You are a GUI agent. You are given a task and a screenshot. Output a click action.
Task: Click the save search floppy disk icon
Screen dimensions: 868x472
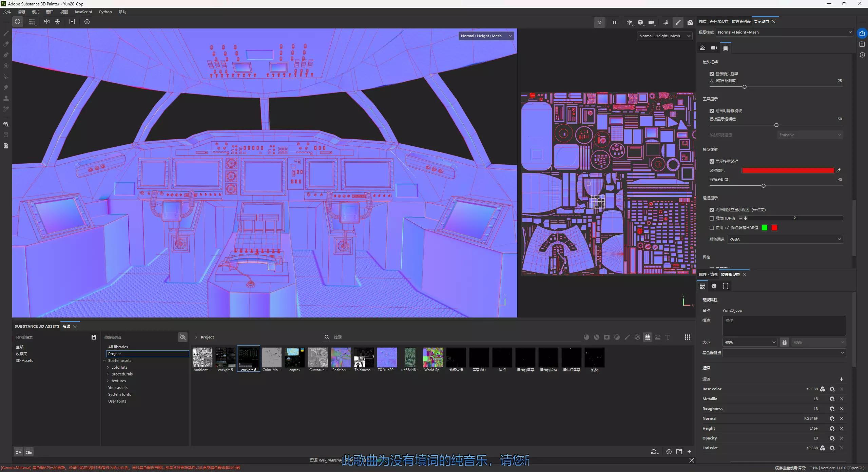coord(94,337)
